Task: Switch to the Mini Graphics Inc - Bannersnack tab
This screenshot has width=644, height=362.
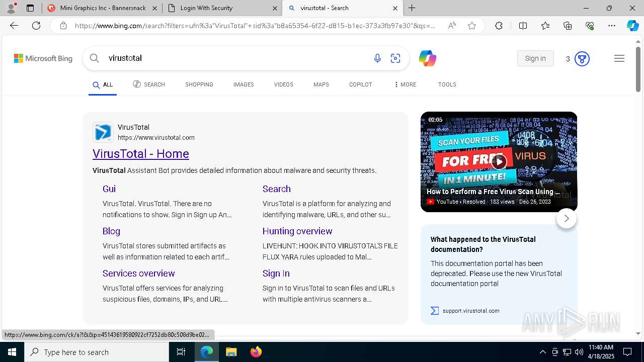Action: (102, 8)
